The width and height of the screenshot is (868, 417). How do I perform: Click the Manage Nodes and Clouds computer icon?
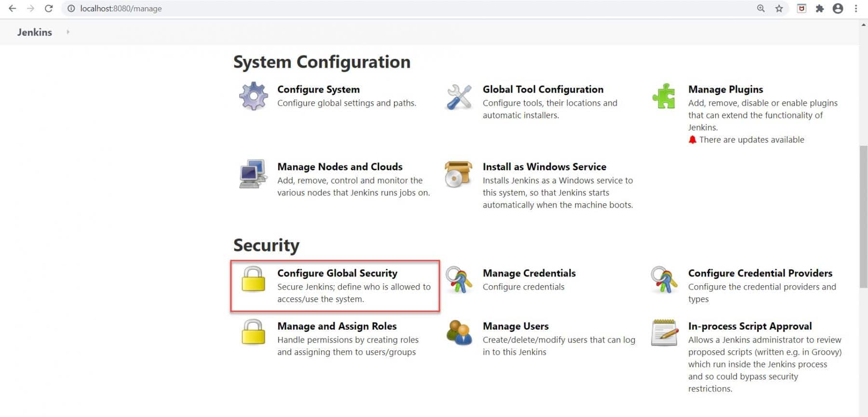click(253, 174)
